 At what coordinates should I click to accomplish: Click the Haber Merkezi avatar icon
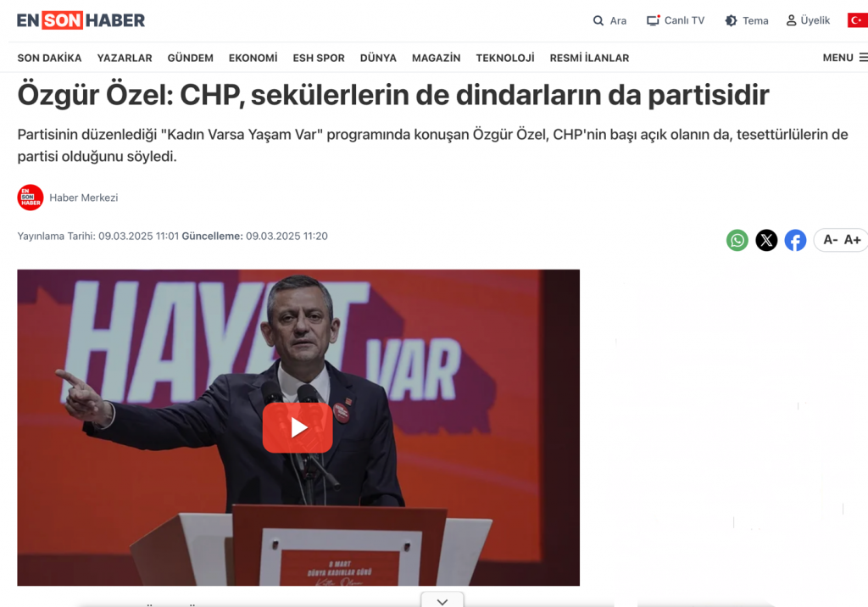pos(31,198)
